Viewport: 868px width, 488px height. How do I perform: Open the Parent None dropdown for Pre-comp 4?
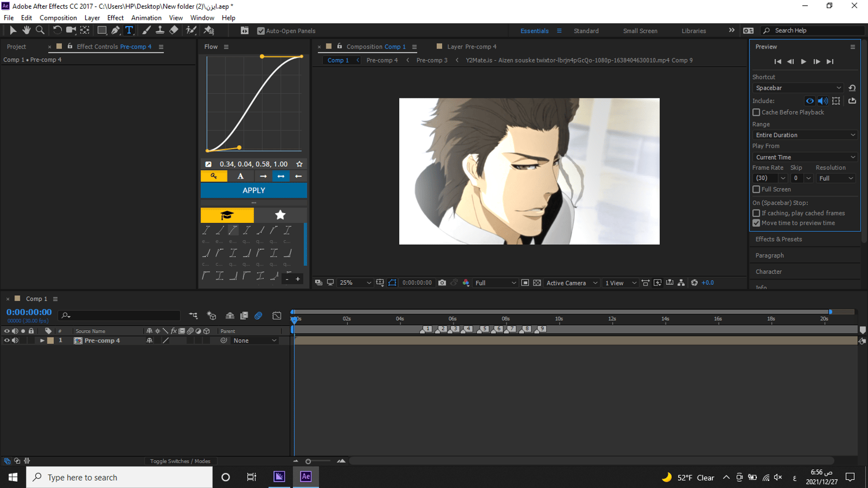255,341
